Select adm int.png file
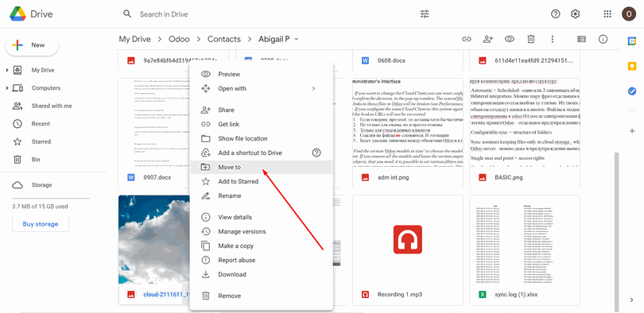644x313 pixels. [407, 133]
